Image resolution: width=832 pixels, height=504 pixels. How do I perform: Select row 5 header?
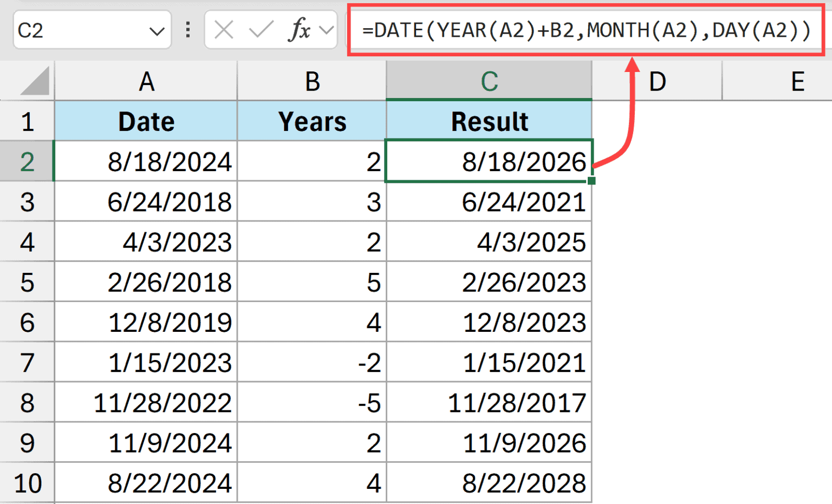coord(27,283)
